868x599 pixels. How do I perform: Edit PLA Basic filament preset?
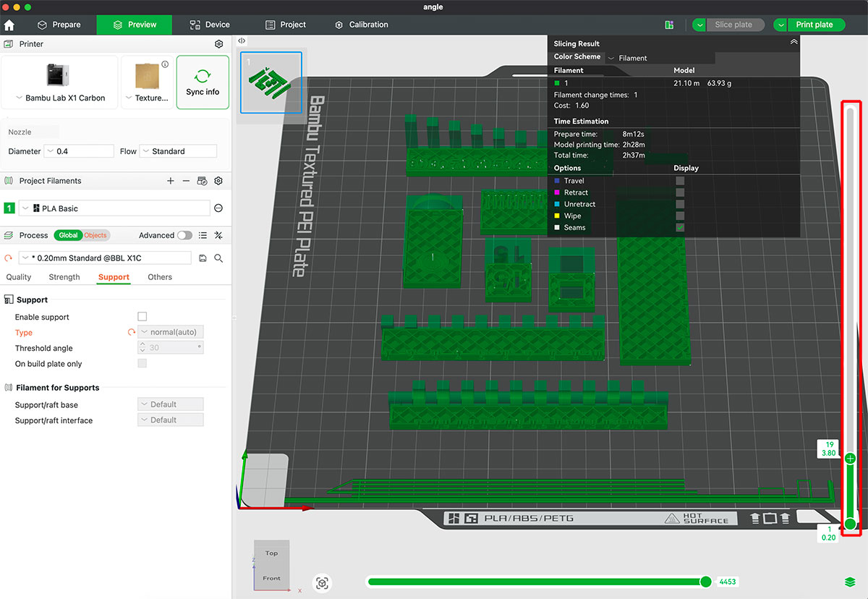(218, 208)
